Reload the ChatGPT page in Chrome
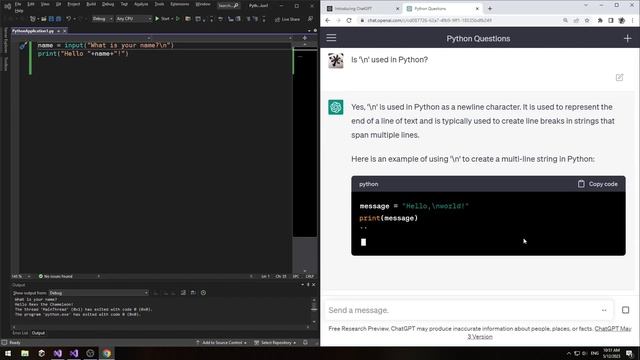Viewport: 640px width, 360px height. pos(349,20)
